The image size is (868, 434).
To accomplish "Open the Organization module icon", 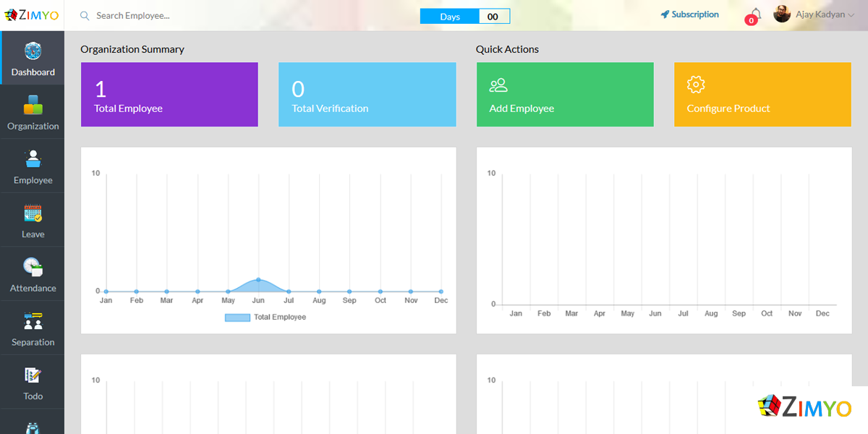I will (33, 106).
